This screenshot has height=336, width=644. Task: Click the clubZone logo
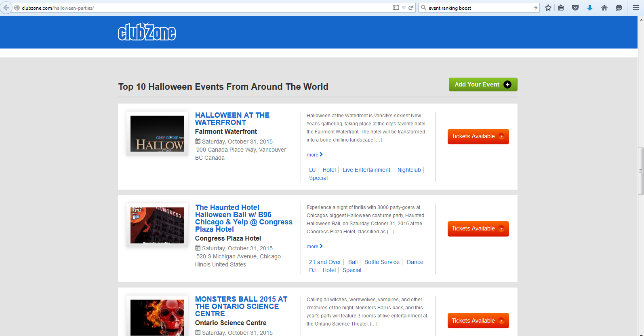point(147,32)
